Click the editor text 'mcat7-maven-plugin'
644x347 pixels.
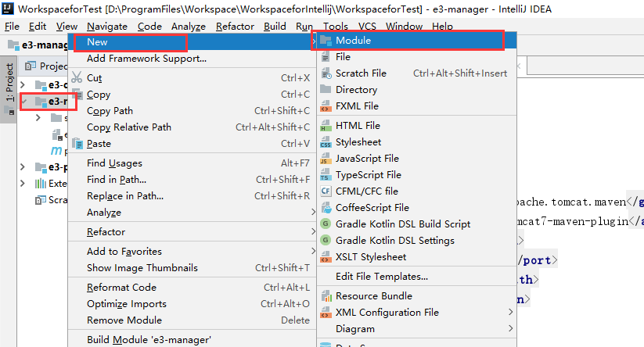click(x=573, y=221)
